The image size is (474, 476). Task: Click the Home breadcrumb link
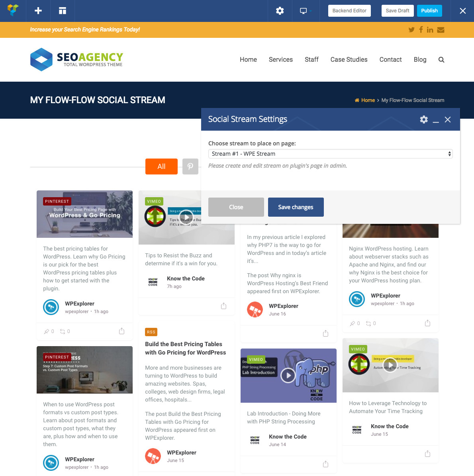click(368, 100)
